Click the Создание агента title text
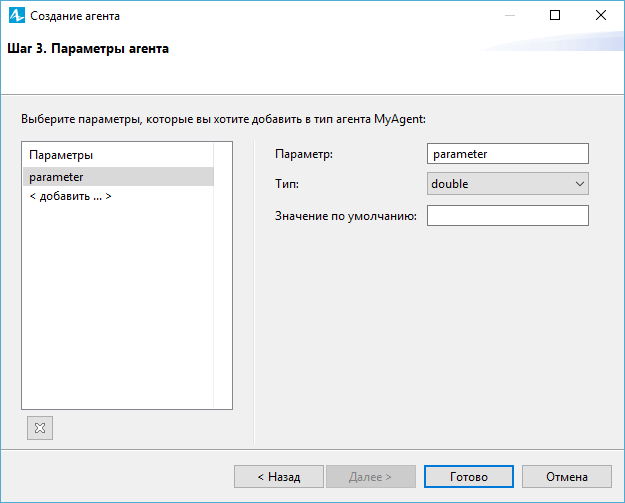 [75, 16]
